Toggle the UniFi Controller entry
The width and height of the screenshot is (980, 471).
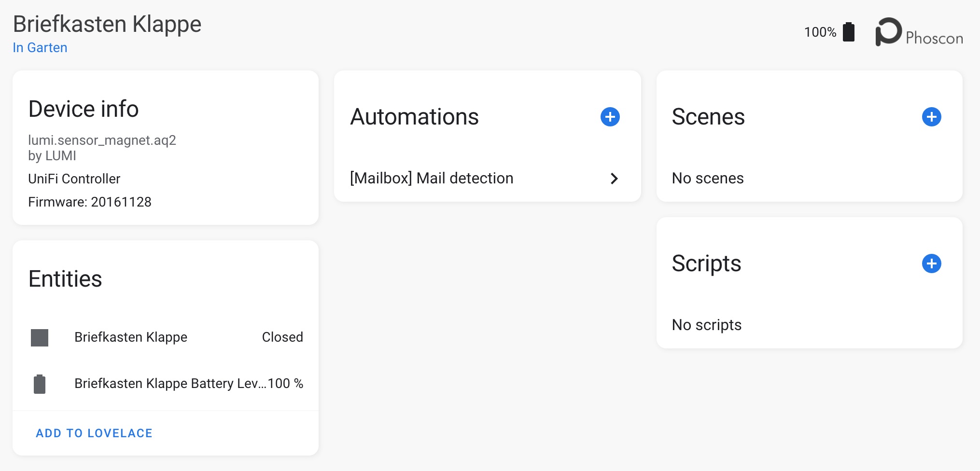(74, 179)
